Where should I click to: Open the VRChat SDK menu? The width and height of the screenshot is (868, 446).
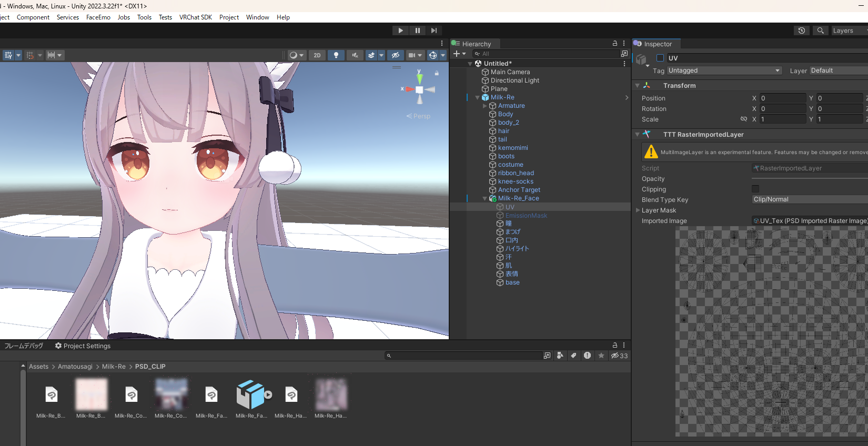tap(195, 17)
